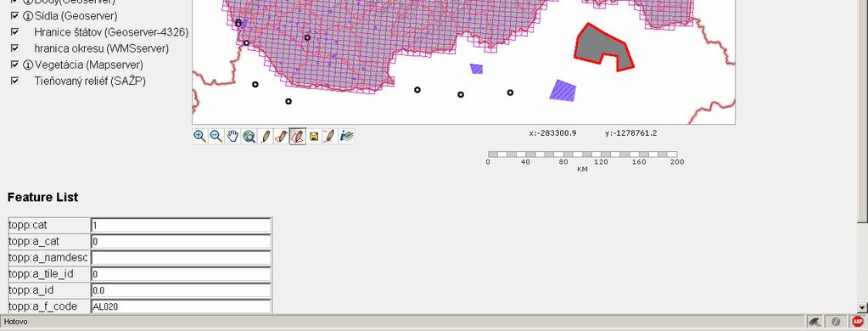Click the topp:cat input field
This screenshot has height=331, width=868.
coord(181,225)
